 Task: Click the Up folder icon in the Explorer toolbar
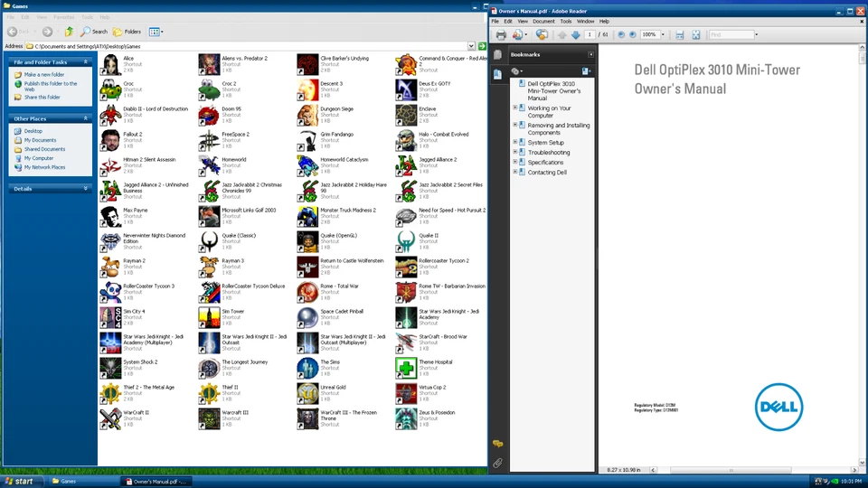tap(69, 32)
